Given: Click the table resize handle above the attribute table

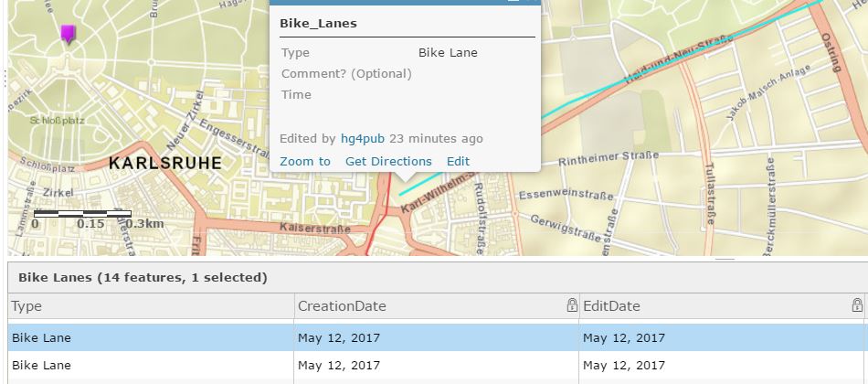Looking at the screenshot, I should pyautogui.click(x=725, y=258).
